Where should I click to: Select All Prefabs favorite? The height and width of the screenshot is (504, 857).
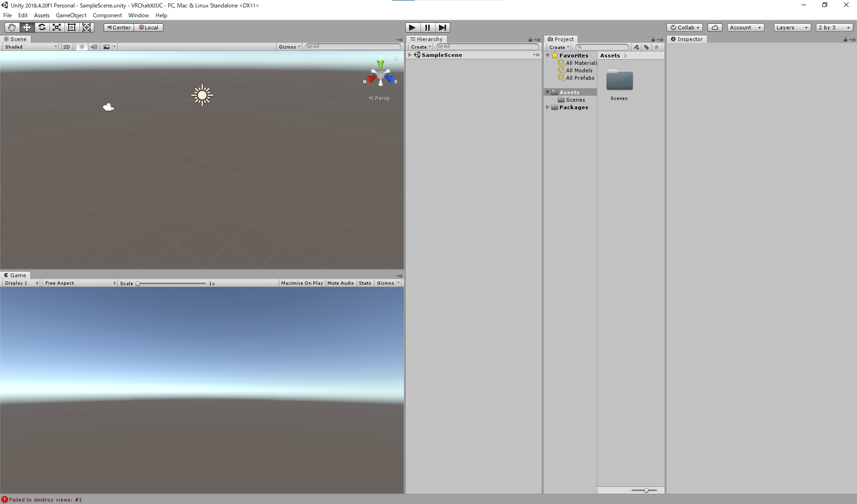pyautogui.click(x=576, y=78)
